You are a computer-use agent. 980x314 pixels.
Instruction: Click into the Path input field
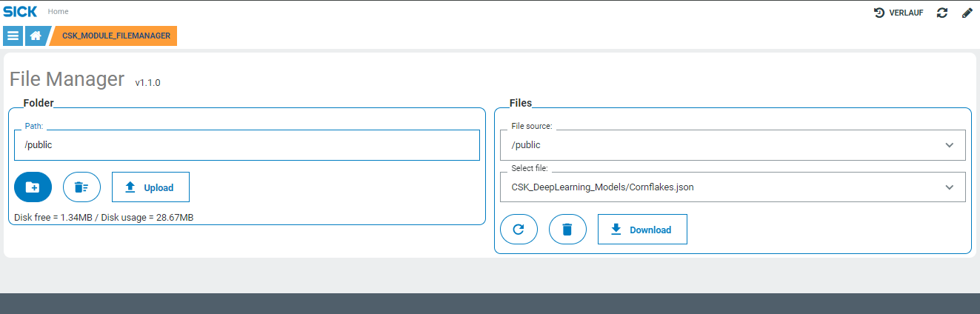pyautogui.click(x=247, y=145)
